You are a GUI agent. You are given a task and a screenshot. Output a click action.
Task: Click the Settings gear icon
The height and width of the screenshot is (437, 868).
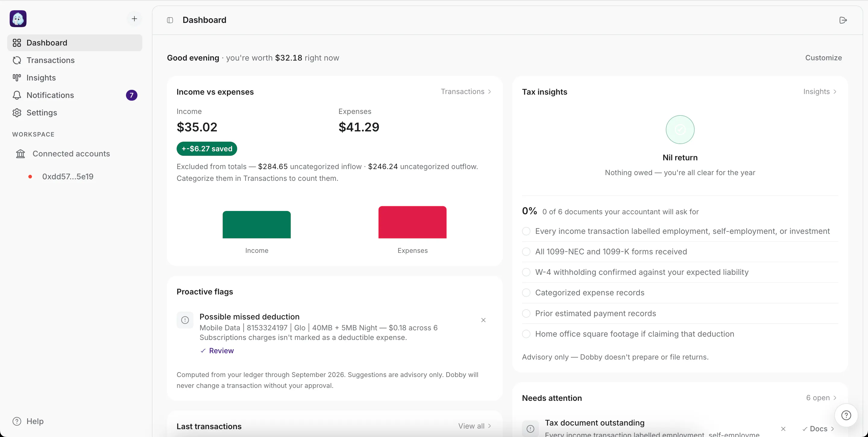pos(17,112)
